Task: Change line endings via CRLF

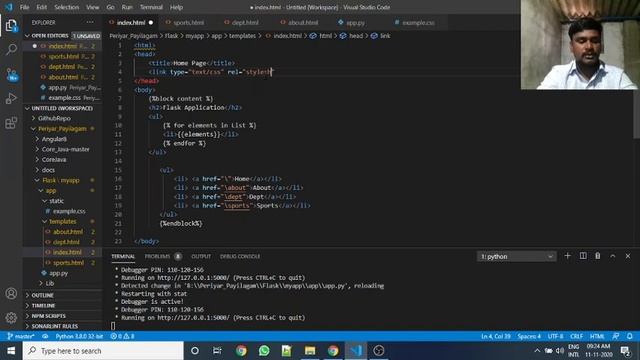Action: pos(576,336)
